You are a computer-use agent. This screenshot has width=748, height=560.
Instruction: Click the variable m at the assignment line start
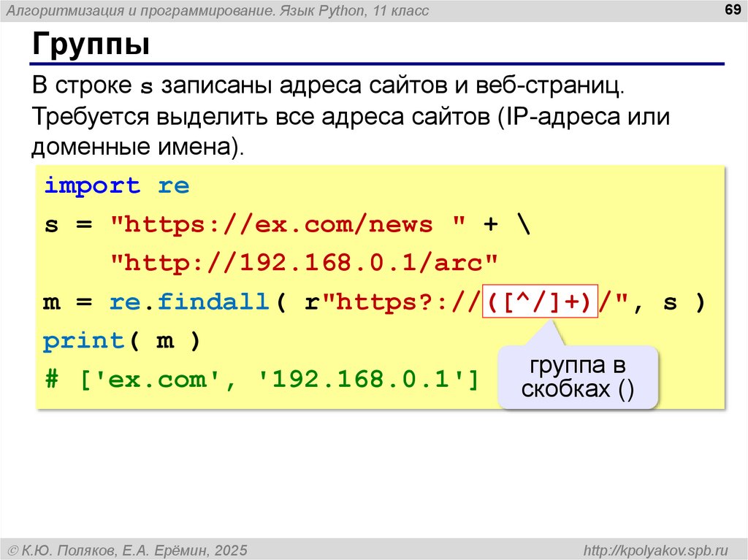click(52, 302)
